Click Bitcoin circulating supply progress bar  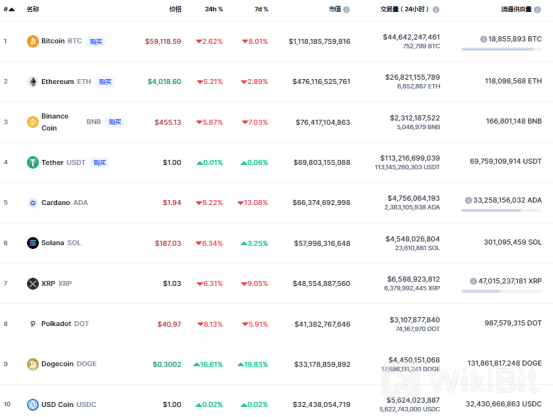(x=501, y=49)
